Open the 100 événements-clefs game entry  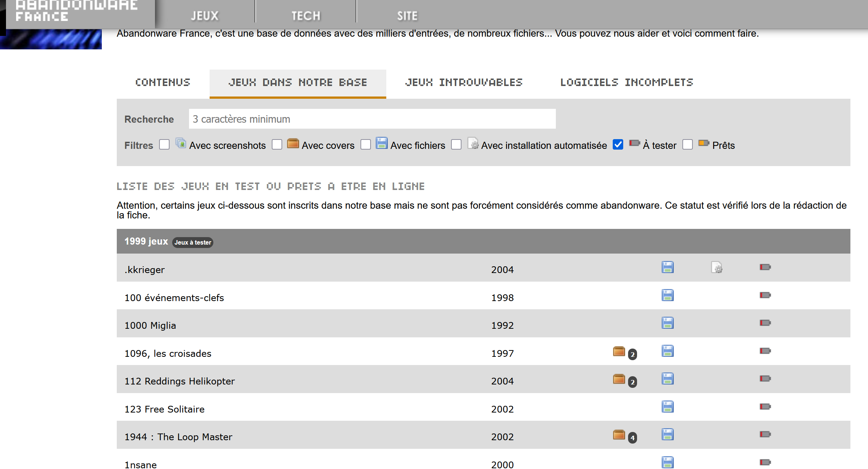pyautogui.click(x=174, y=298)
